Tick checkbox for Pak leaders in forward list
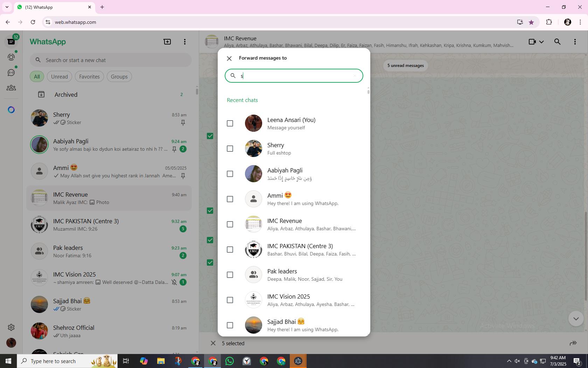The image size is (588, 368). point(230,275)
